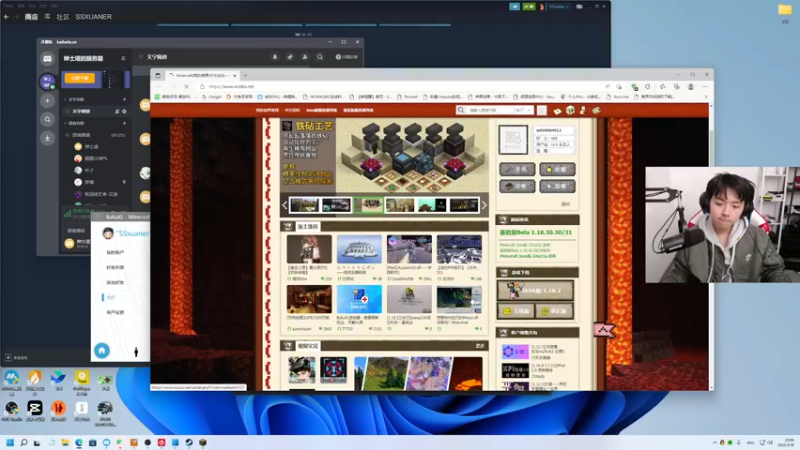Open the Google bookmark
The width and height of the screenshot is (800, 450).
pos(212,96)
